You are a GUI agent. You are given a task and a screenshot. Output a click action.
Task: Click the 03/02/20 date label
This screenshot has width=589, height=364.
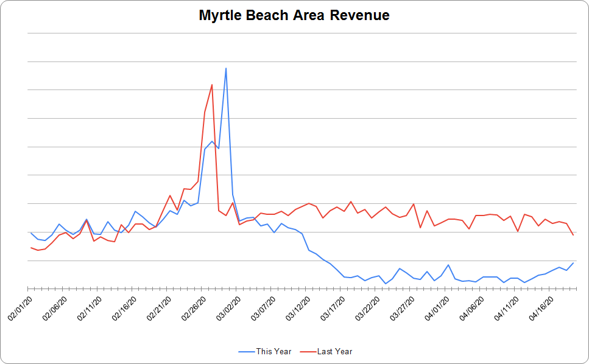pyautogui.click(x=229, y=309)
